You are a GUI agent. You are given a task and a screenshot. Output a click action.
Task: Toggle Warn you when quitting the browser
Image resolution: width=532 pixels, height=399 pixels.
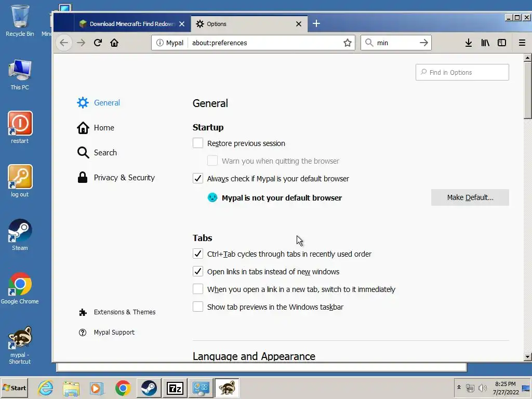(x=212, y=161)
